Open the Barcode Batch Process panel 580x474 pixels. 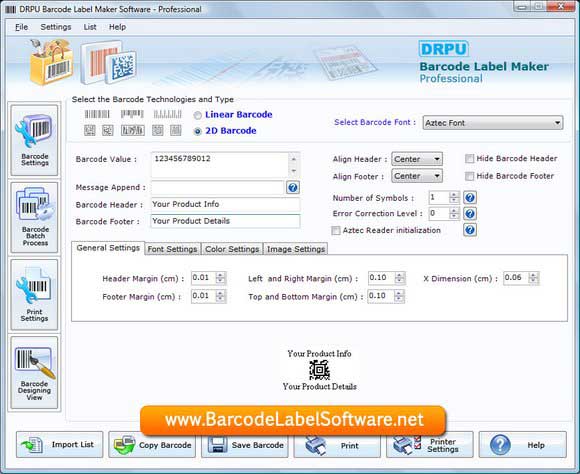[34, 218]
